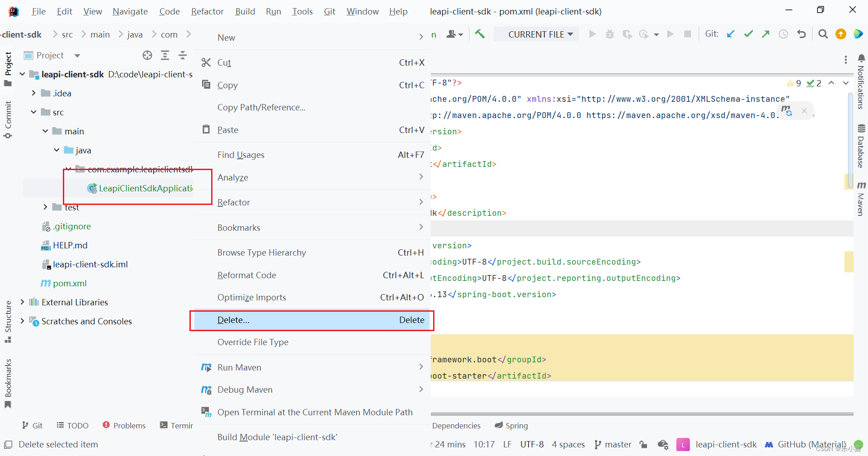Open Search Everywhere with the magnifier icon

(823, 34)
